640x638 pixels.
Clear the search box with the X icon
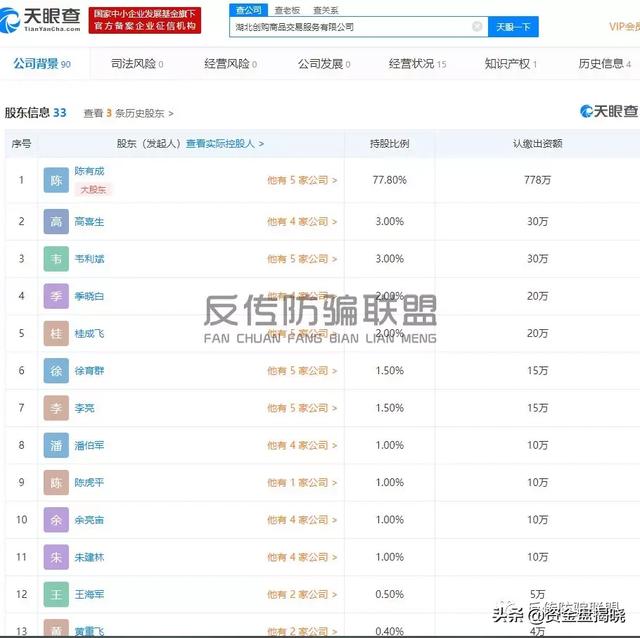[x=477, y=27]
